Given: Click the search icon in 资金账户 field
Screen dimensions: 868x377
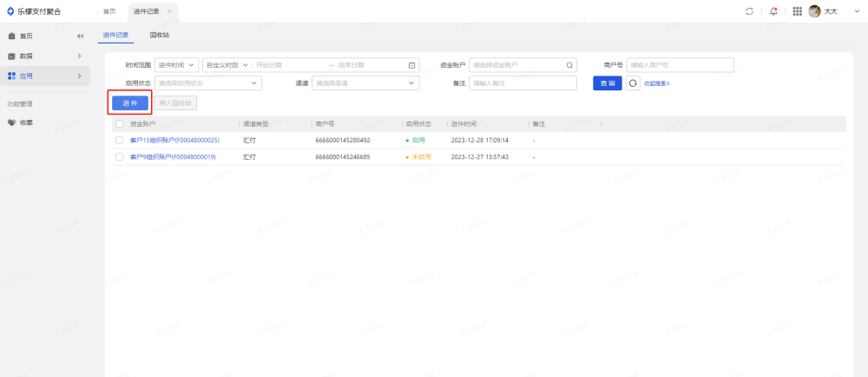Looking at the screenshot, I should click(x=569, y=65).
